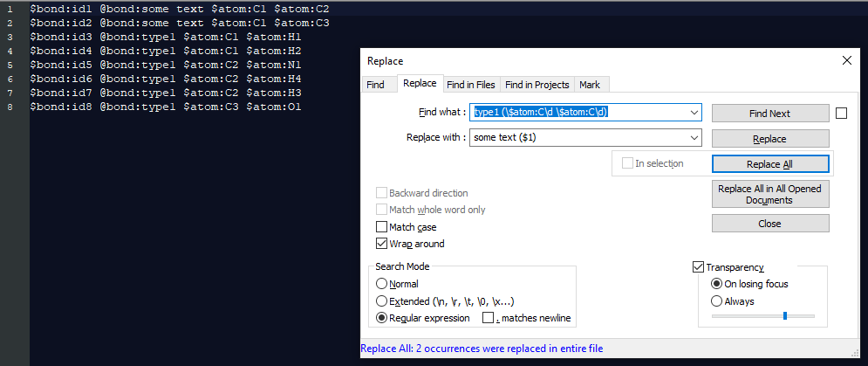Click line number 1 in margin

[10, 10]
